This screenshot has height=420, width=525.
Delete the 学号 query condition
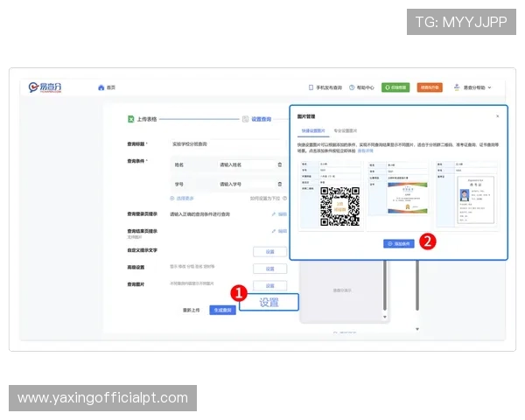point(280,185)
